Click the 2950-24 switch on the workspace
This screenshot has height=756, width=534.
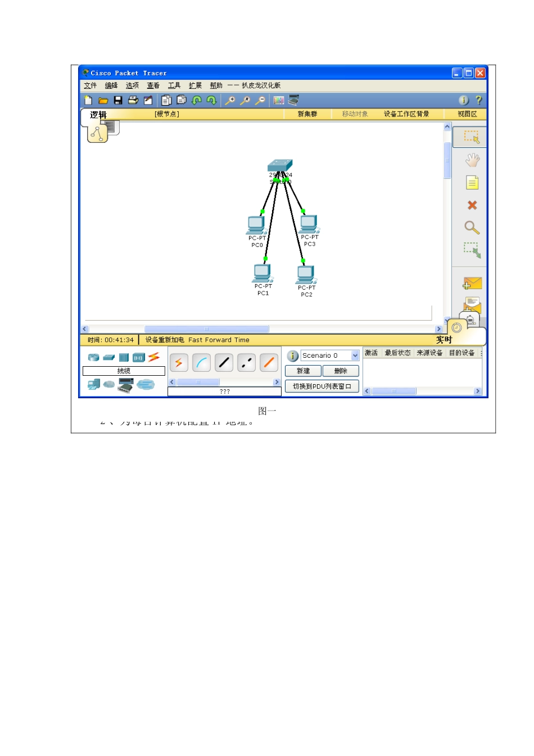[x=280, y=166]
